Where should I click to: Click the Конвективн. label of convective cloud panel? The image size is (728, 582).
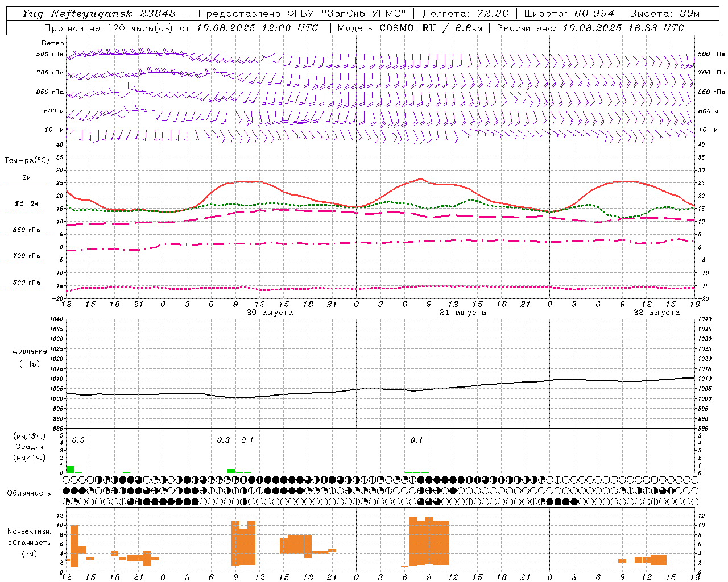[x=30, y=531]
